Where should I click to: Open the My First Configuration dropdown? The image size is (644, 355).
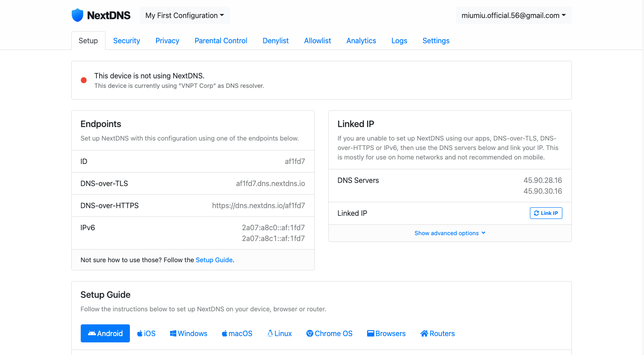tap(184, 15)
